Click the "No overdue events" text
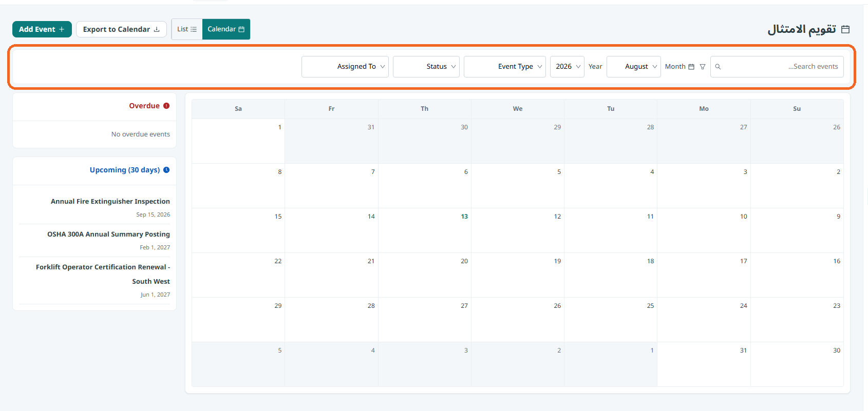The image size is (868, 411). (x=141, y=134)
